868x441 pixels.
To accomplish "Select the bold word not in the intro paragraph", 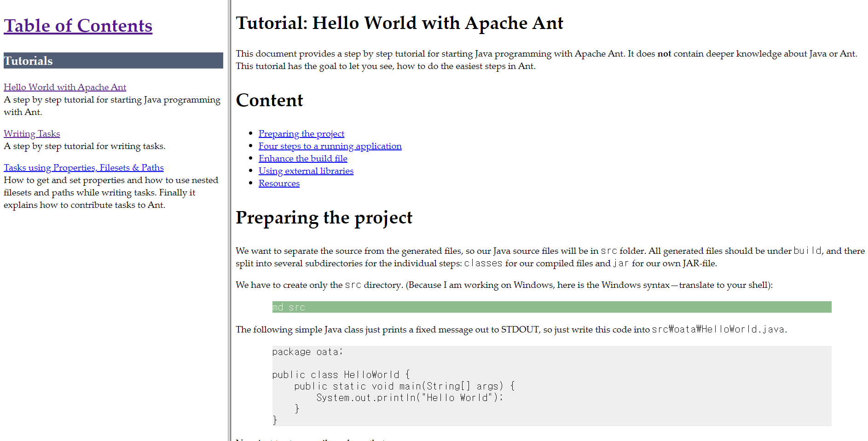I will pos(664,53).
